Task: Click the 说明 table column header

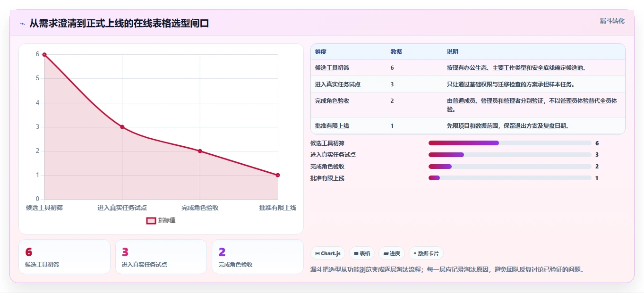Action: (453, 52)
